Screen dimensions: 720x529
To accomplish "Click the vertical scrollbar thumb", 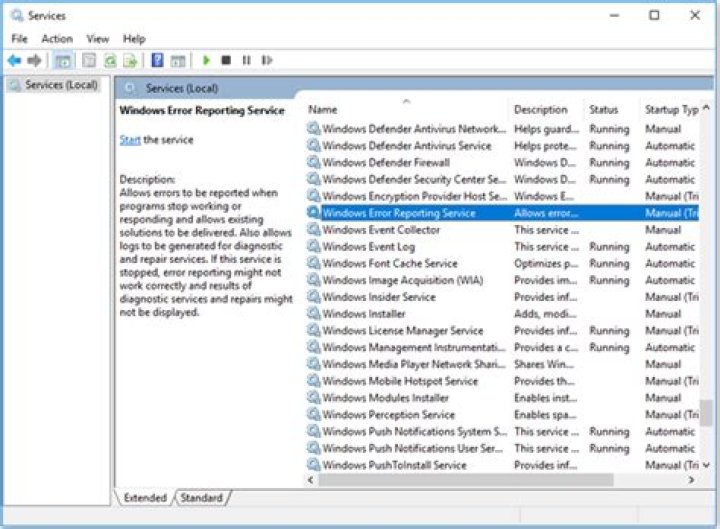I will click(706, 413).
